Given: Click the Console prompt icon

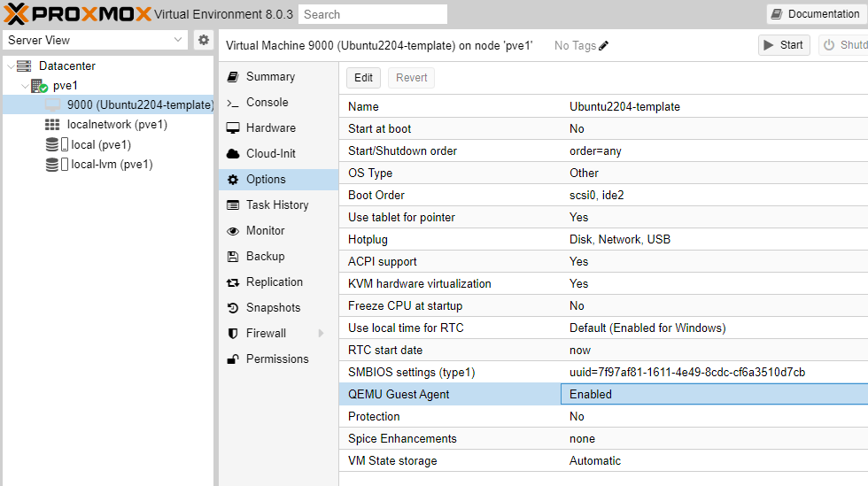Looking at the screenshot, I should pos(233,103).
